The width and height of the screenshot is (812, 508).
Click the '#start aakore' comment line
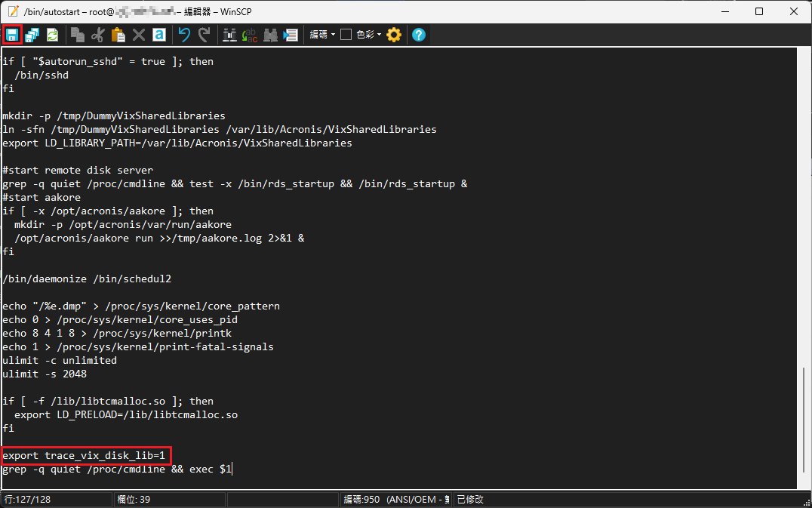point(42,197)
